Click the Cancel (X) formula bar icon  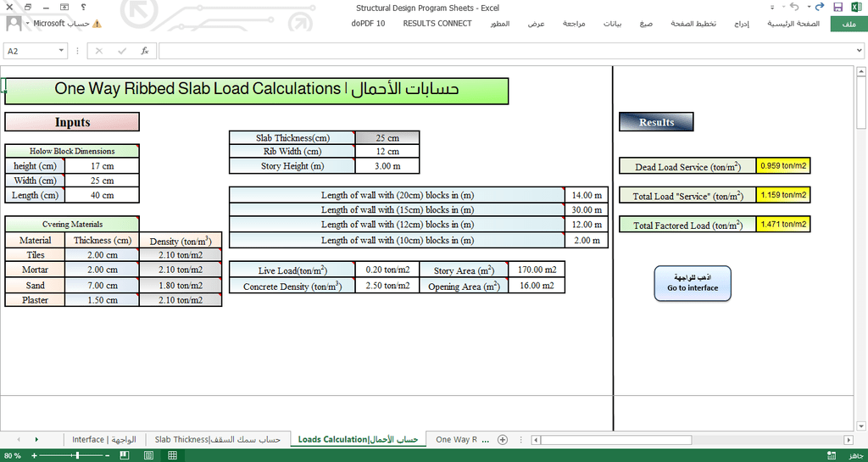99,51
